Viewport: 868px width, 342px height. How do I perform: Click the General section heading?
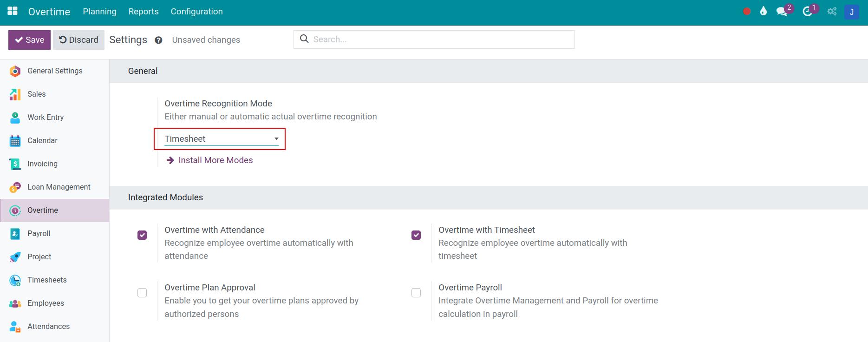coord(143,71)
